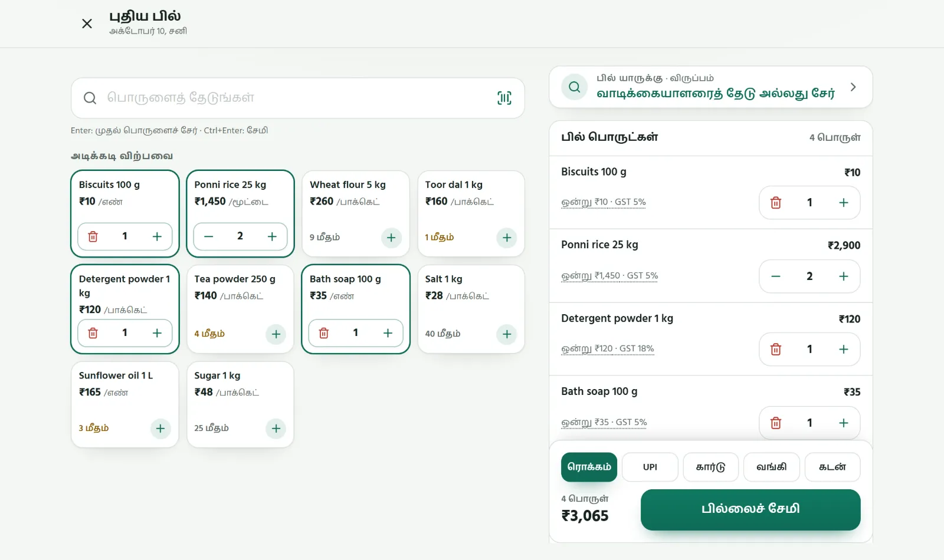Open Bath soap ₹35 GST 5% details

coord(604,422)
